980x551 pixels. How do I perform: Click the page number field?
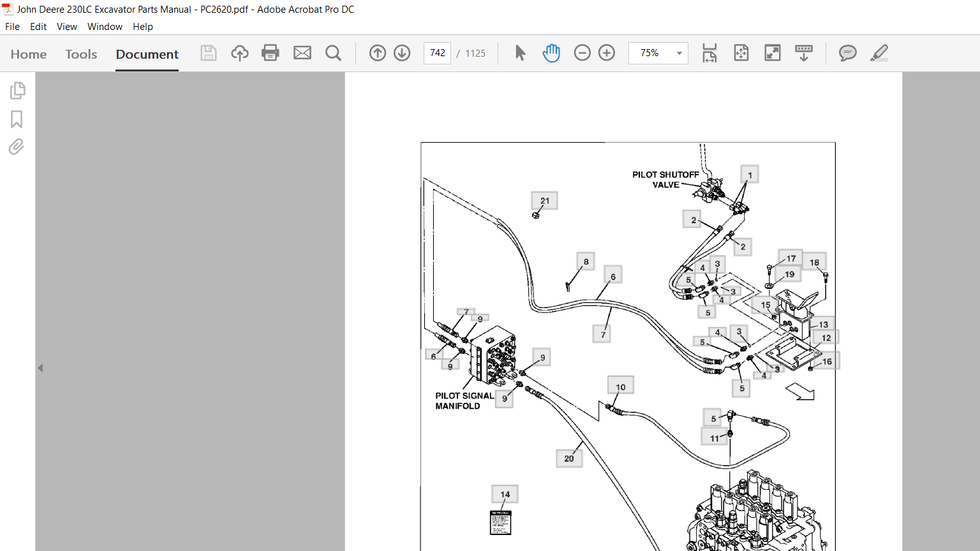(438, 53)
